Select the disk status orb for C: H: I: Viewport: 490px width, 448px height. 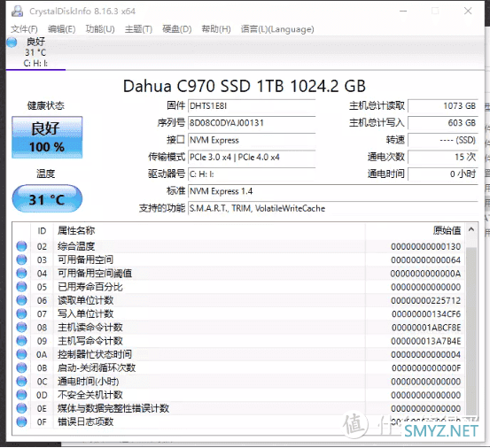click(x=12, y=42)
